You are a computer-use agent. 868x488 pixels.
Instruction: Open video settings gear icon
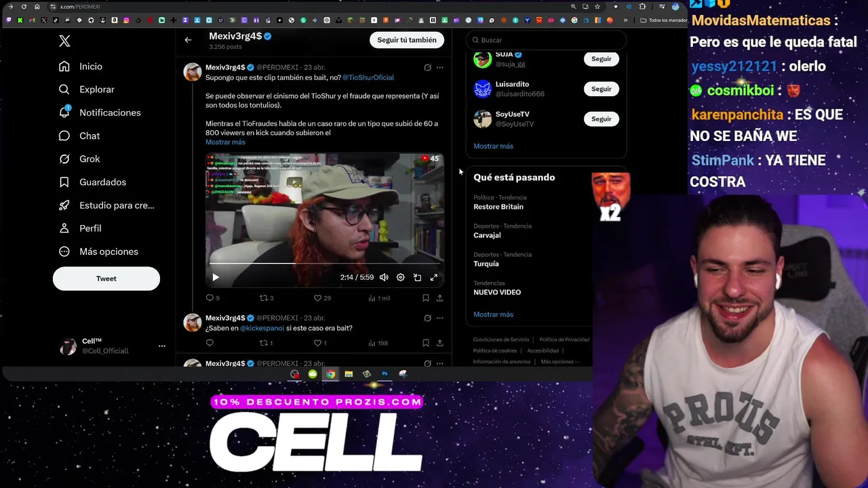pos(400,277)
